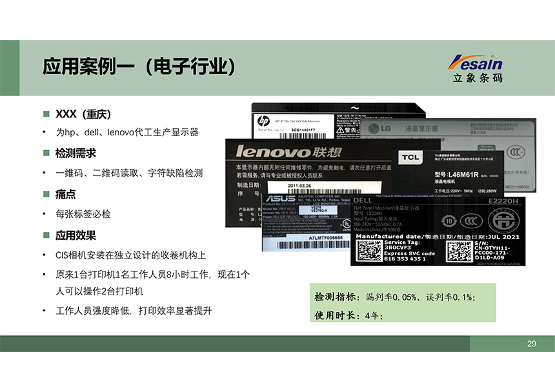Click the green square bullet beside XXX (重庆)
The height and width of the screenshot is (392, 555).
click(x=46, y=114)
